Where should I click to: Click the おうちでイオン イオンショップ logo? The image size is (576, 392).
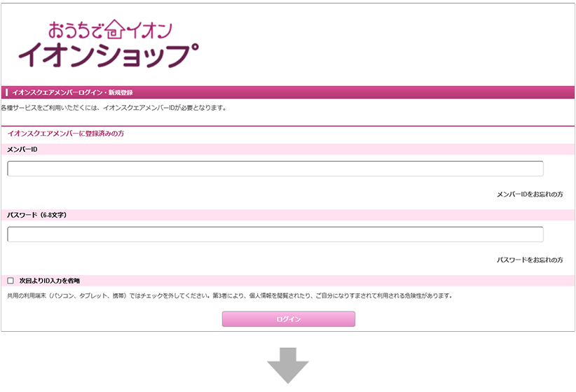[109, 43]
